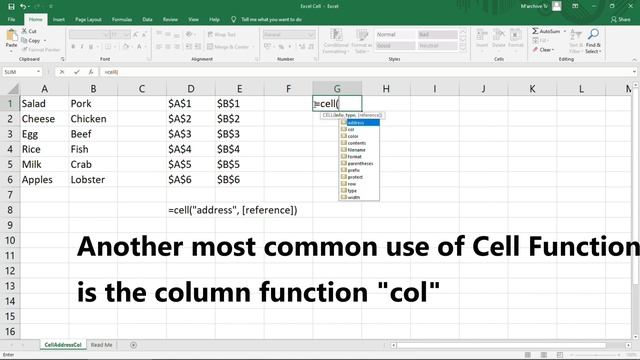Open the Name Box dropdown showing SUM
Viewport: 640px width, 360px height.
[38, 72]
